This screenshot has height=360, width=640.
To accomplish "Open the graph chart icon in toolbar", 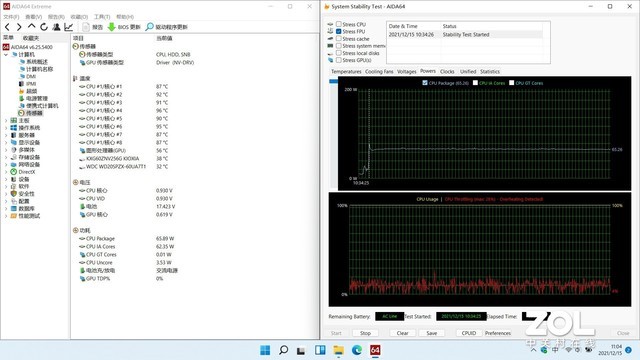I will (69, 27).
